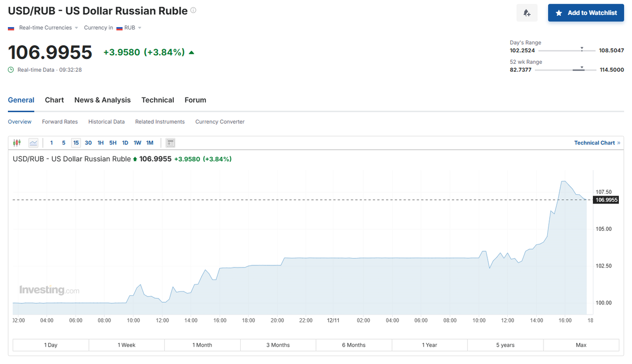Set chart range to 1 Day

51,345
